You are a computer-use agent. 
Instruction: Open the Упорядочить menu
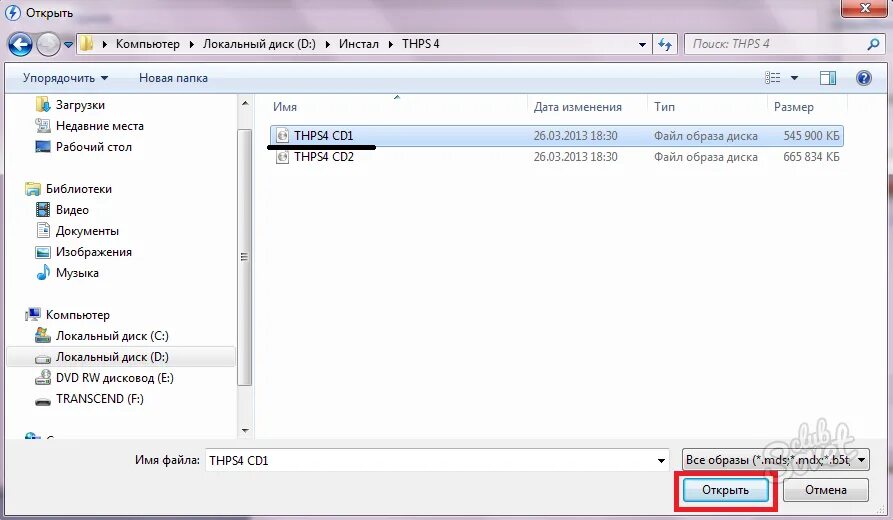[65, 78]
